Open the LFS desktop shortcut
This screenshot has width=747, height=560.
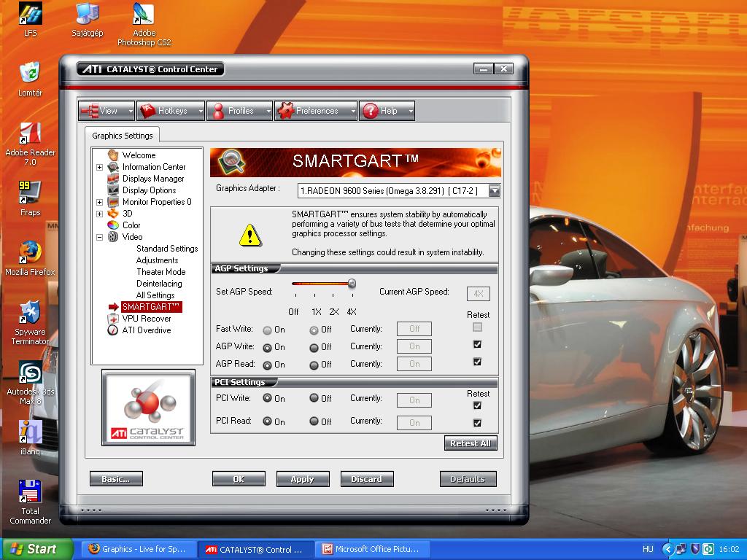[x=30, y=19]
